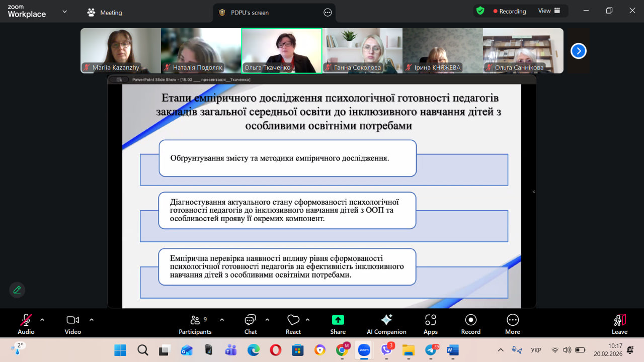Leave the meeting
The image size is (644, 362).
pyautogui.click(x=619, y=324)
